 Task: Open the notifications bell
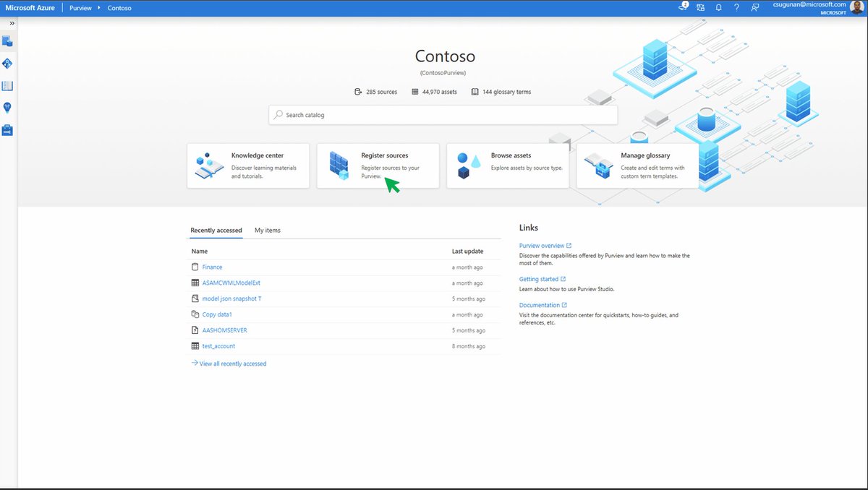[719, 7]
